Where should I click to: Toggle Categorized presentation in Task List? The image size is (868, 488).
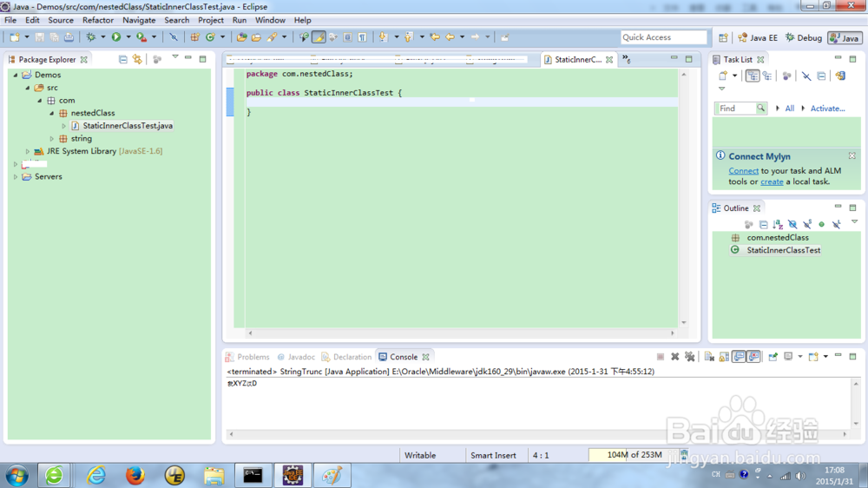[x=753, y=76]
